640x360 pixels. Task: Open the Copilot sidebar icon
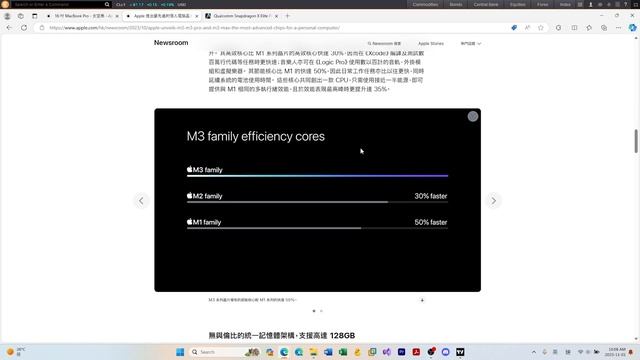click(x=632, y=28)
